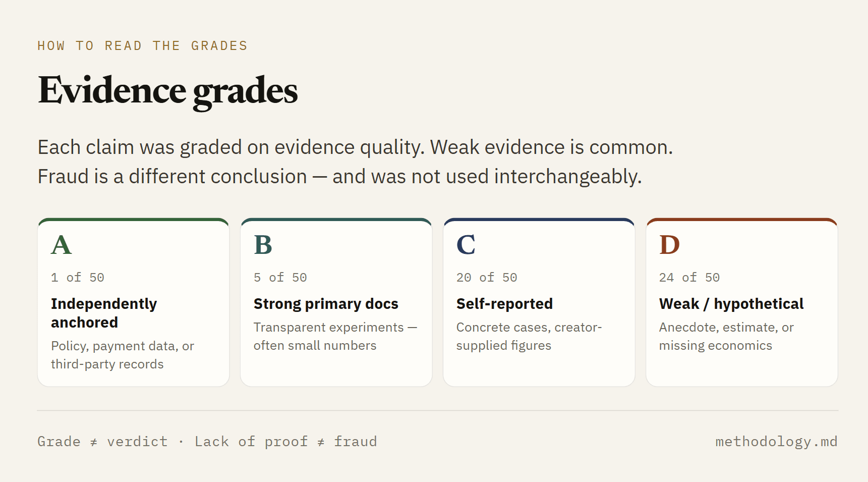Select the Independently anchored card title

[104, 313]
